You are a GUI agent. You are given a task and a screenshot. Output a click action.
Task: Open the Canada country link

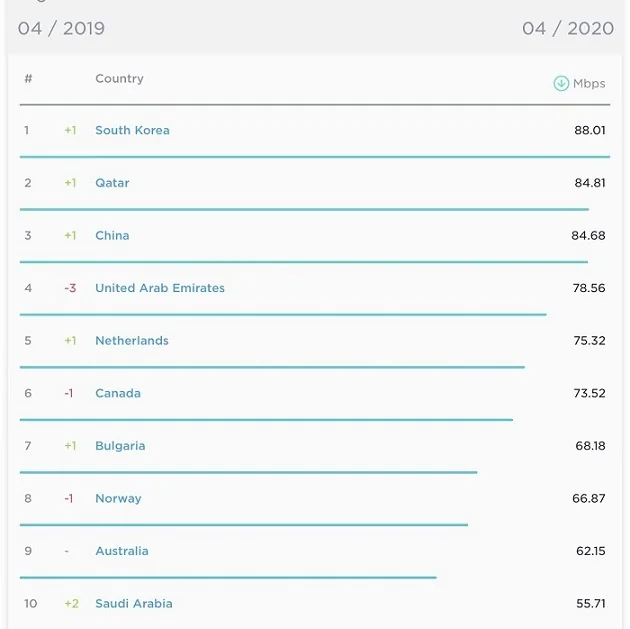pyautogui.click(x=118, y=393)
